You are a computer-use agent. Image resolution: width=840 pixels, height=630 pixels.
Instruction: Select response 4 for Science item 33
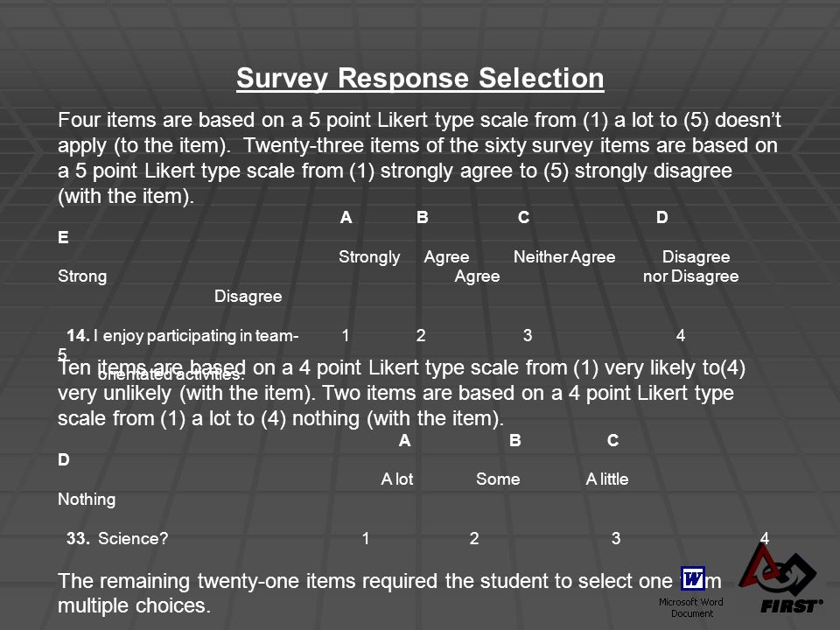(x=765, y=538)
